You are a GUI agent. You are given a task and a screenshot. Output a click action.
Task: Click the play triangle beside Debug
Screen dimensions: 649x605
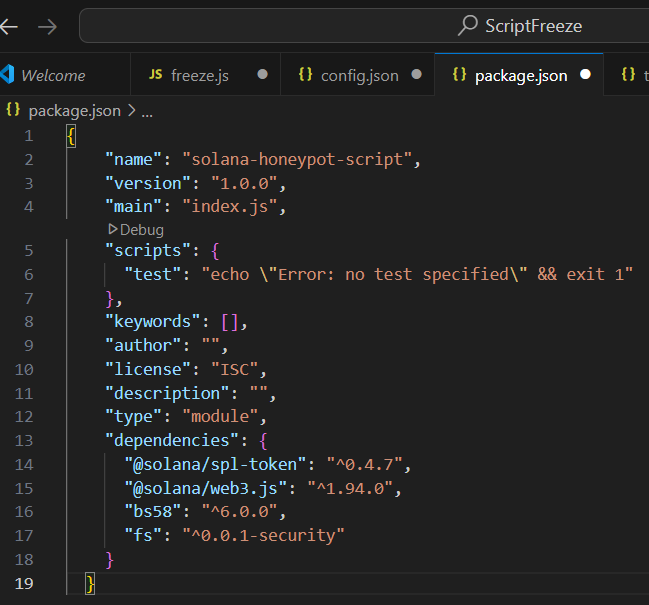pyautogui.click(x=113, y=229)
